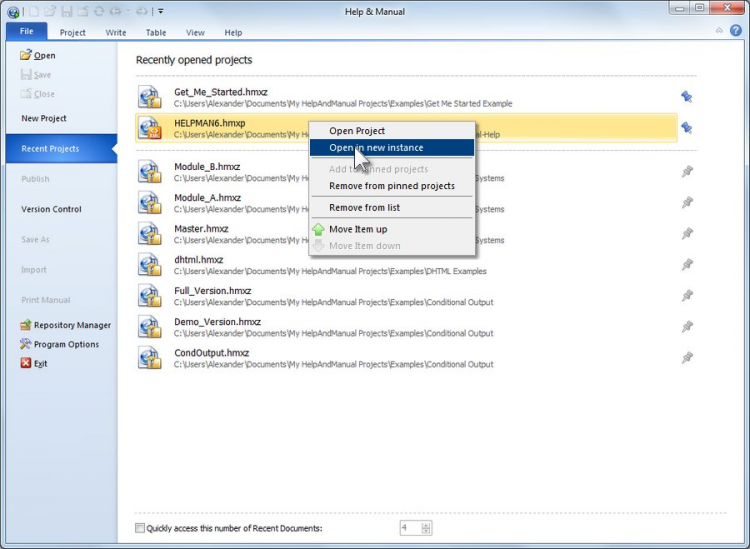Click grayed Add to pinned projects entry
Screen dimensions: 750x549
(x=392, y=169)
